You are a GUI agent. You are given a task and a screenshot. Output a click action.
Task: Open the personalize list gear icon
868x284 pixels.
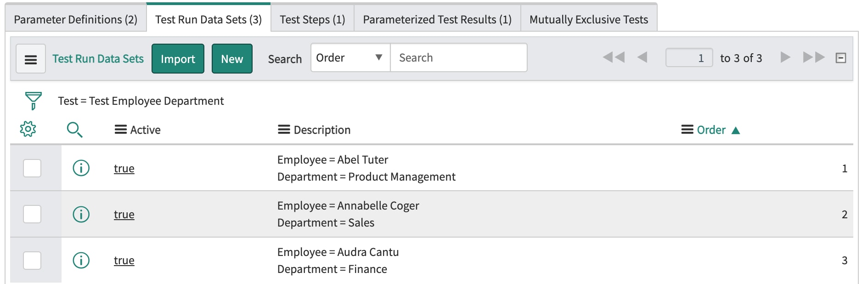click(x=28, y=129)
